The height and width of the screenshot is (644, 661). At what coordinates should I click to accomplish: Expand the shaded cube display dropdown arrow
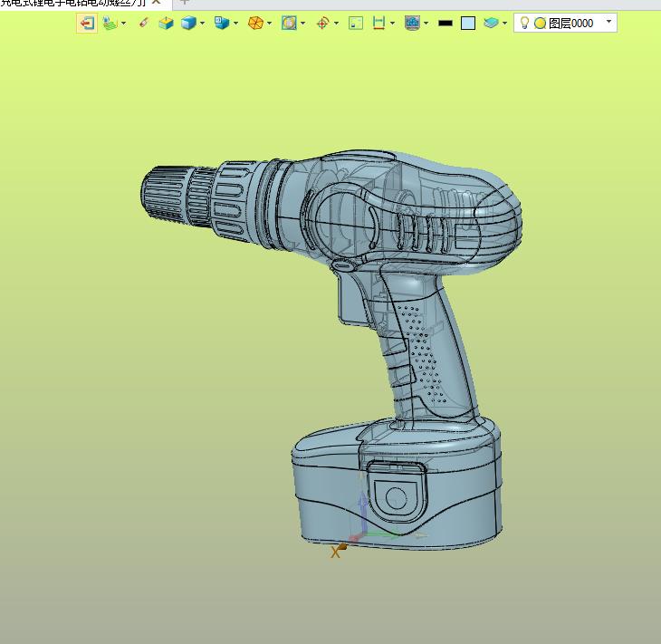tap(202, 23)
